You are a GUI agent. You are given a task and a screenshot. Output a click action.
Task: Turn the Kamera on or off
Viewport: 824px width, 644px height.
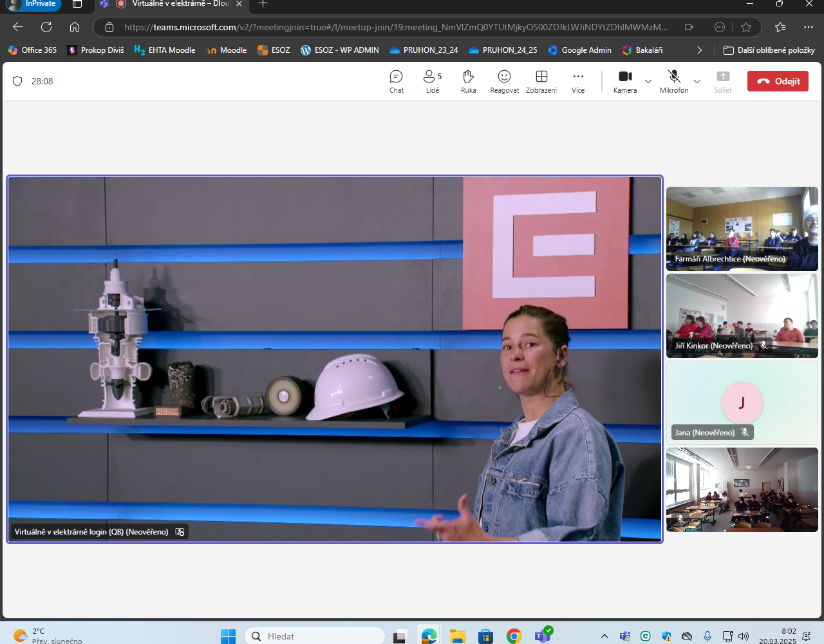625,81
